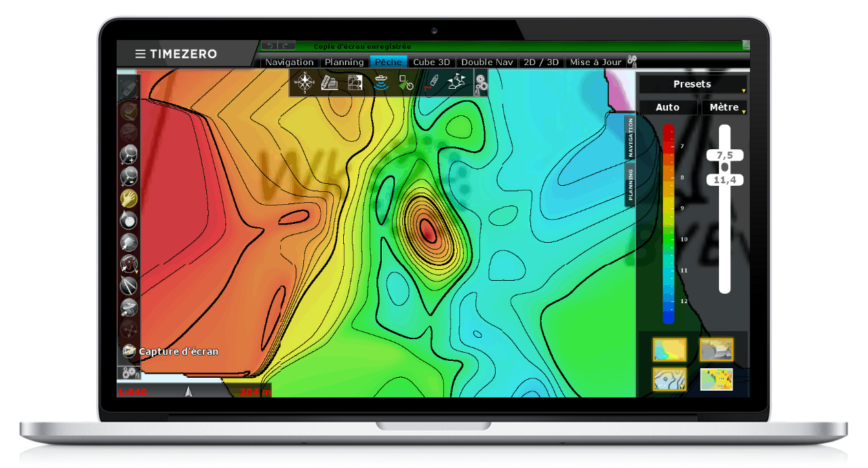Click the compass rose icon in toolbar
868x468 pixels.
[304, 83]
